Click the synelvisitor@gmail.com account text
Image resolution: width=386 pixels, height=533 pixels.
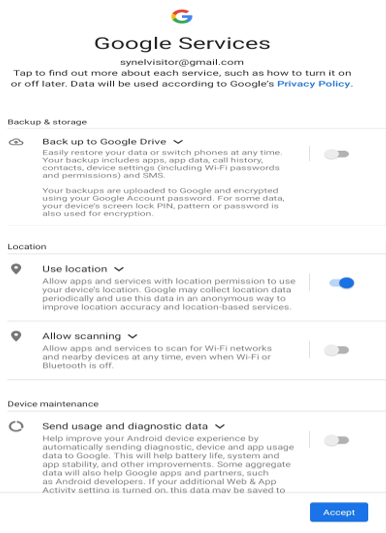[182, 62]
